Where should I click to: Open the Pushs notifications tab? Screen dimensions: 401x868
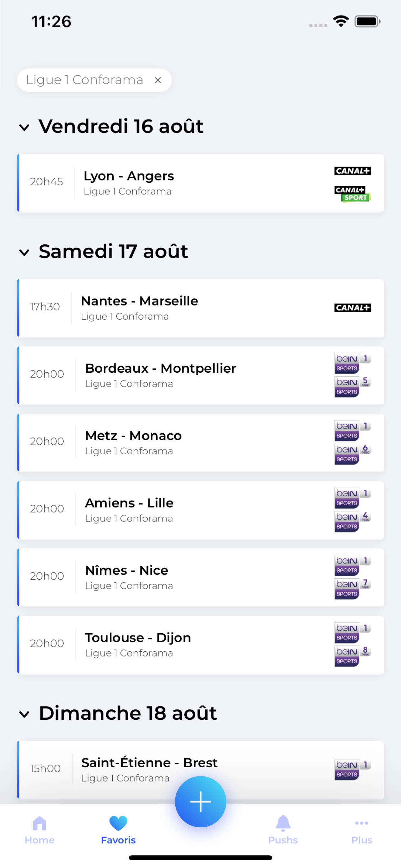point(283,830)
